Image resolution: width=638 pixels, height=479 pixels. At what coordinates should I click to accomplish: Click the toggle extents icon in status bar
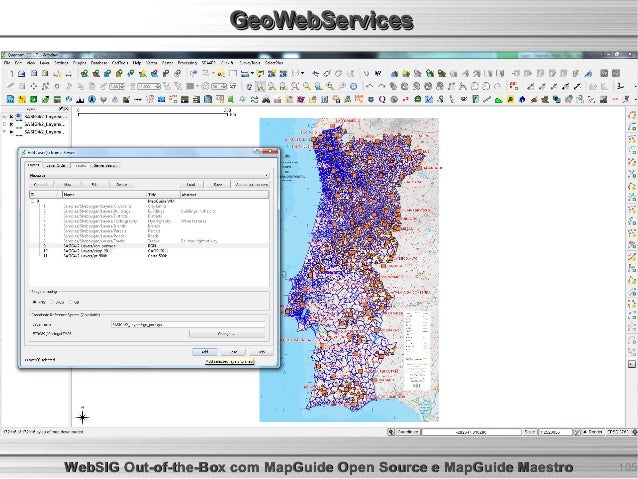tap(391, 432)
